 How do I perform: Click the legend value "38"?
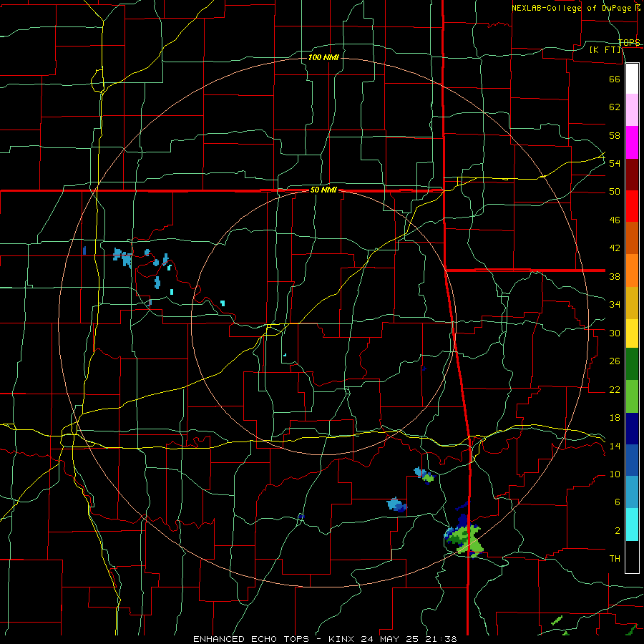(615, 276)
